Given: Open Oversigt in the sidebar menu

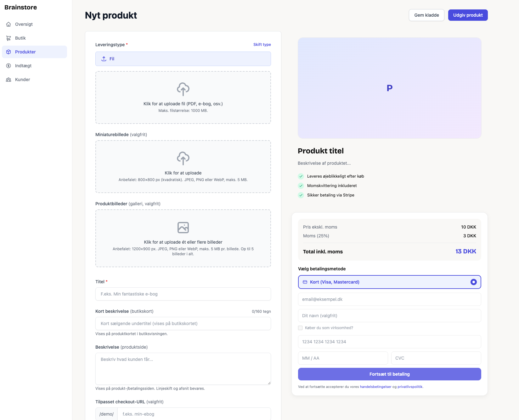Looking at the screenshot, I should pos(35,24).
